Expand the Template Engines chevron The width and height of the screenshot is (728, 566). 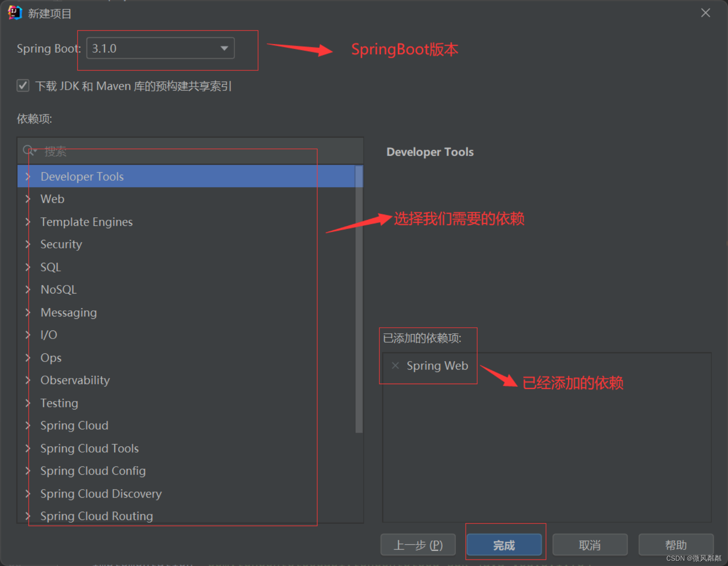(x=28, y=222)
